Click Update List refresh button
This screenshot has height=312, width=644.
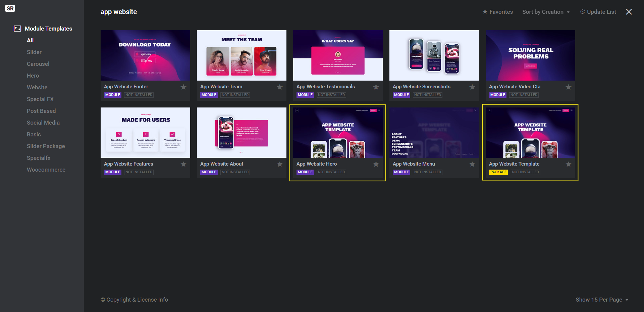pyautogui.click(x=598, y=12)
